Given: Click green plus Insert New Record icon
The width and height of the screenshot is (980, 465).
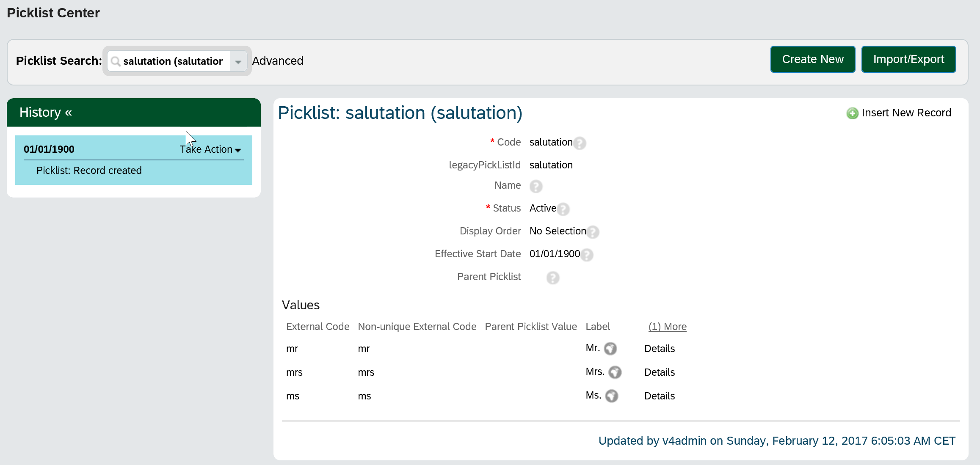Looking at the screenshot, I should tap(852, 113).
